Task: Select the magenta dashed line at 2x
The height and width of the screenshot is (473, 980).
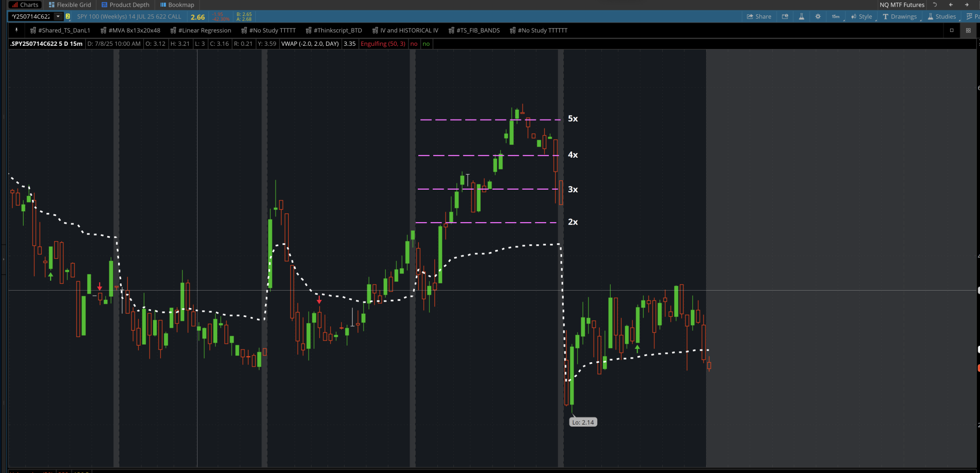Action: click(486, 223)
